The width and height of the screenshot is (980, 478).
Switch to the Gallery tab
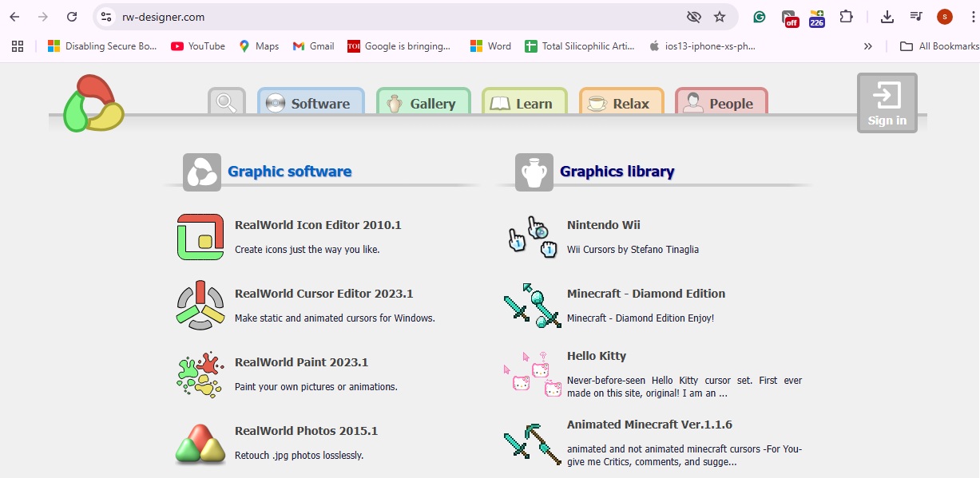[423, 102]
